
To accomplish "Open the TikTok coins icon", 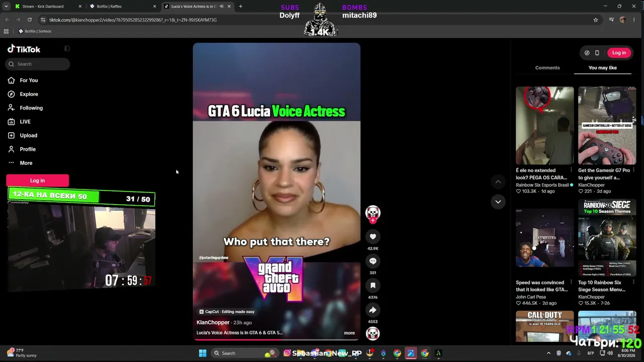I will coord(587,53).
